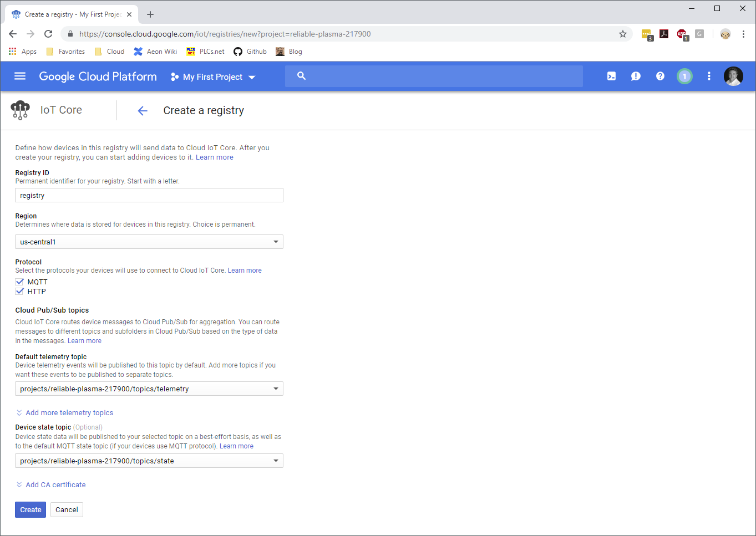
Task: Expand Add more telemetry topics
Action: tap(64, 413)
